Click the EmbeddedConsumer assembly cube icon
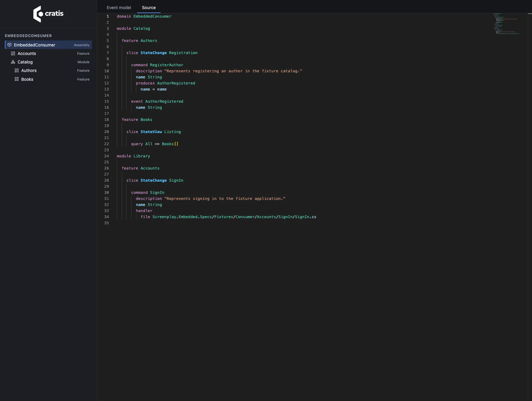The image size is (532, 401). coord(9,45)
